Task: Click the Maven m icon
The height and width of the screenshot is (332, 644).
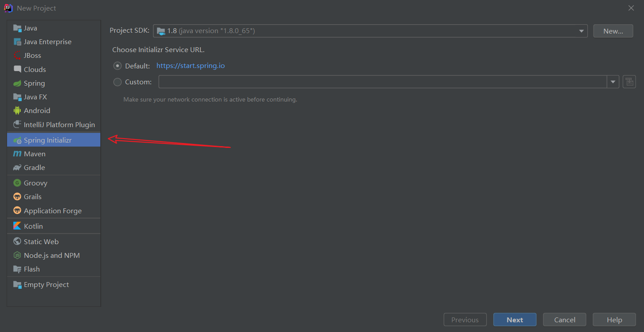Action: (17, 154)
